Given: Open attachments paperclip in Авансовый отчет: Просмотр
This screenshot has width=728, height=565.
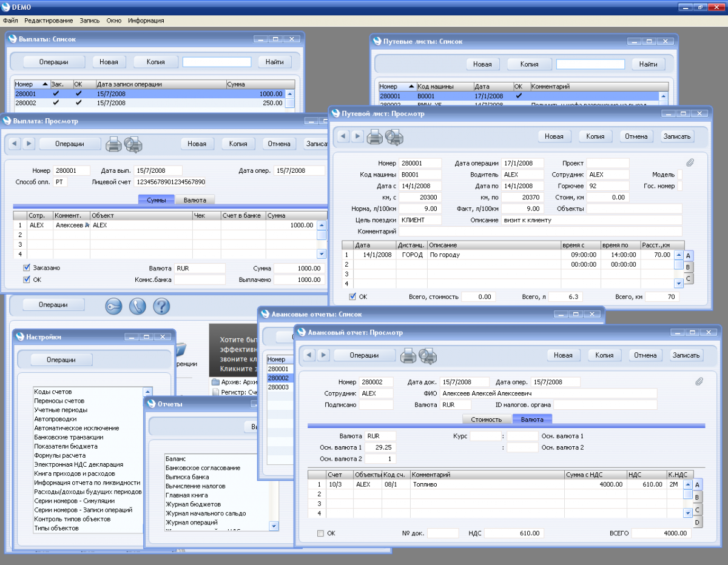Looking at the screenshot, I should tap(699, 382).
